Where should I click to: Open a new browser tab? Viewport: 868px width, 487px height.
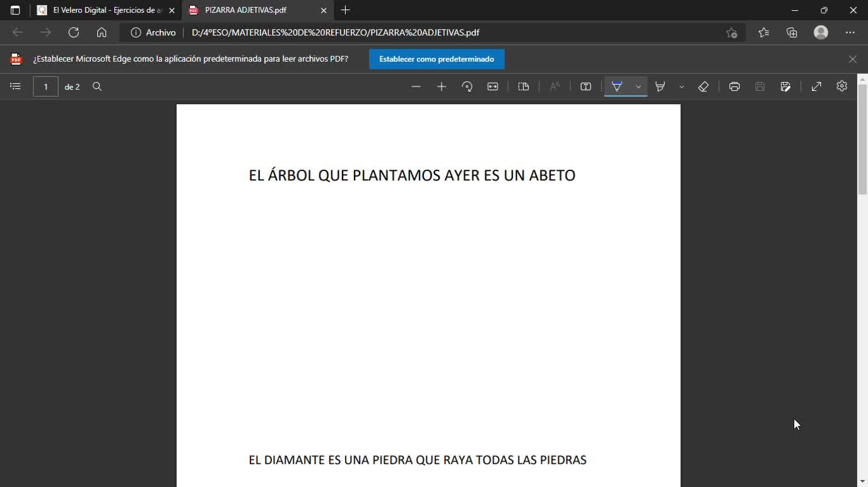click(345, 10)
